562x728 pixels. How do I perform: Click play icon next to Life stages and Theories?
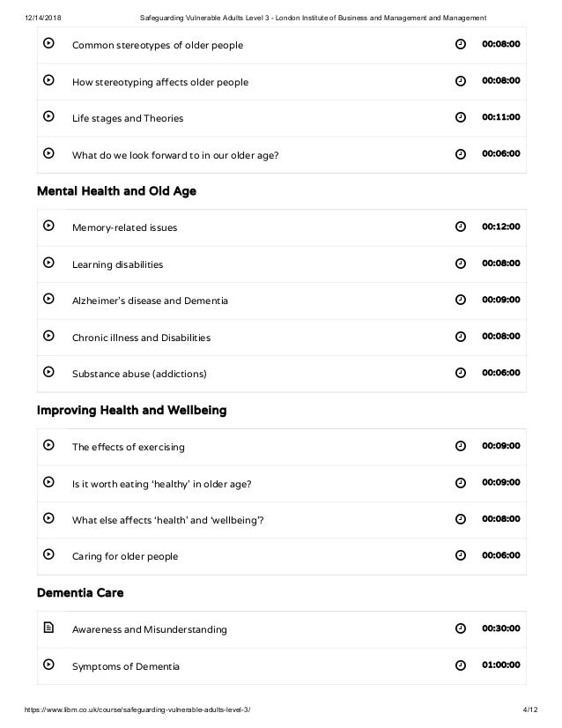pos(48,117)
